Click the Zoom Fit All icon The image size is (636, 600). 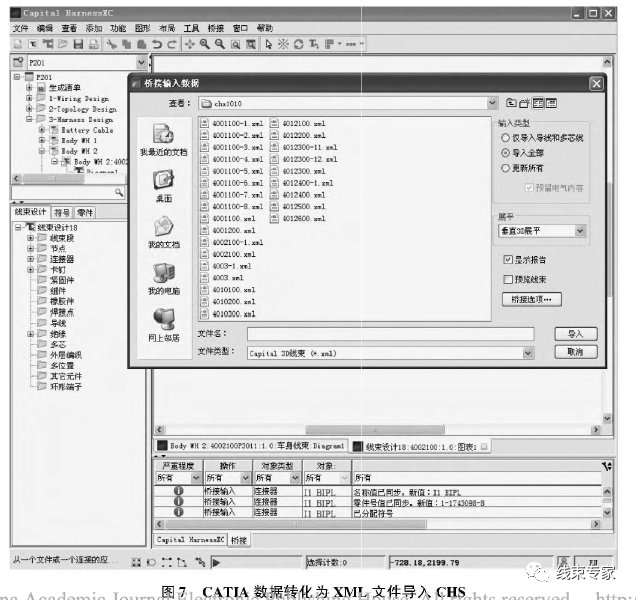pos(251,44)
